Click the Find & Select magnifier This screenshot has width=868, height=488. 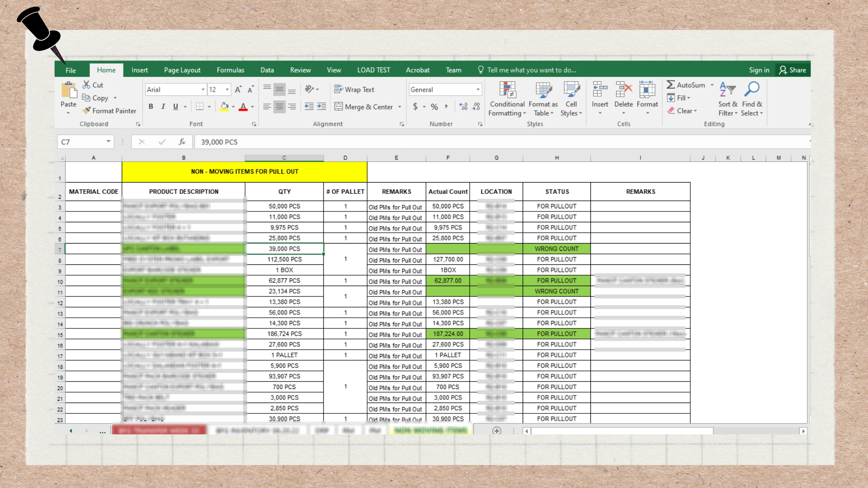pos(752,89)
